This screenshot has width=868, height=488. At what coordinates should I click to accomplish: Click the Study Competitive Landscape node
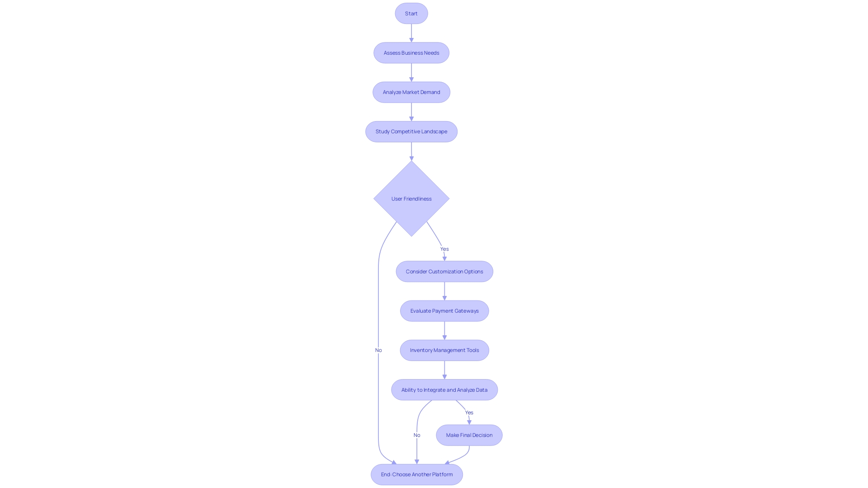click(411, 131)
